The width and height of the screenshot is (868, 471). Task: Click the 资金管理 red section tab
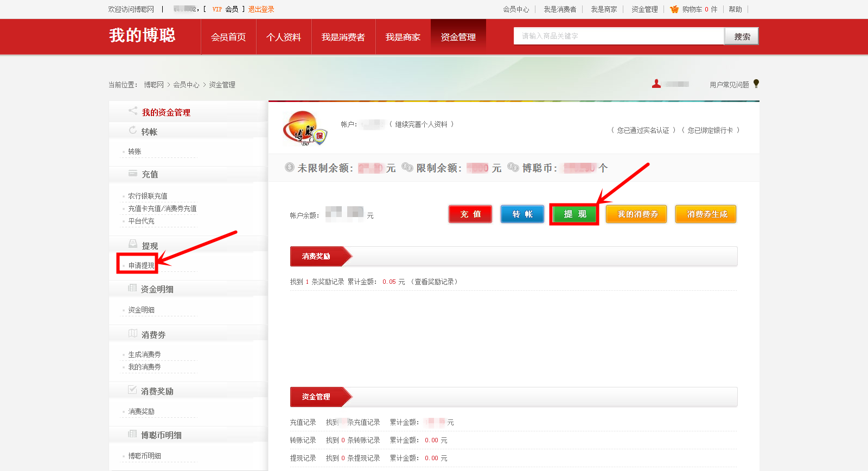pyautogui.click(x=320, y=397)
